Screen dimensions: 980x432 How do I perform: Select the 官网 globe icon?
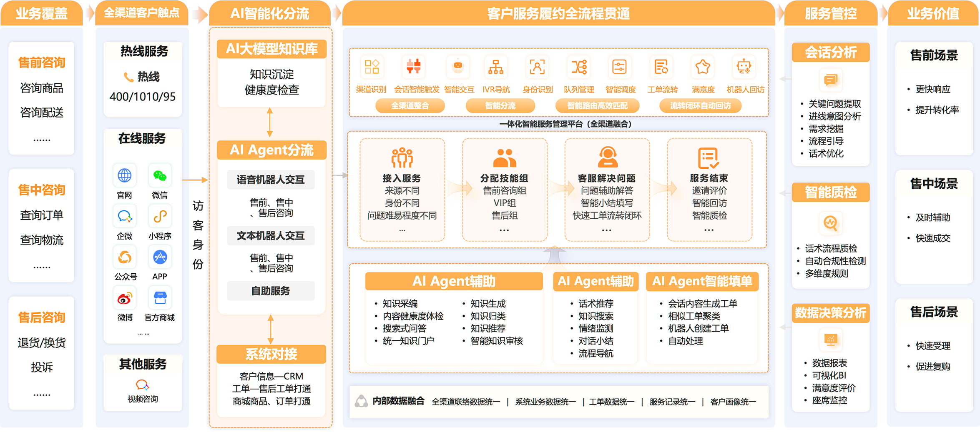[124, 176]
